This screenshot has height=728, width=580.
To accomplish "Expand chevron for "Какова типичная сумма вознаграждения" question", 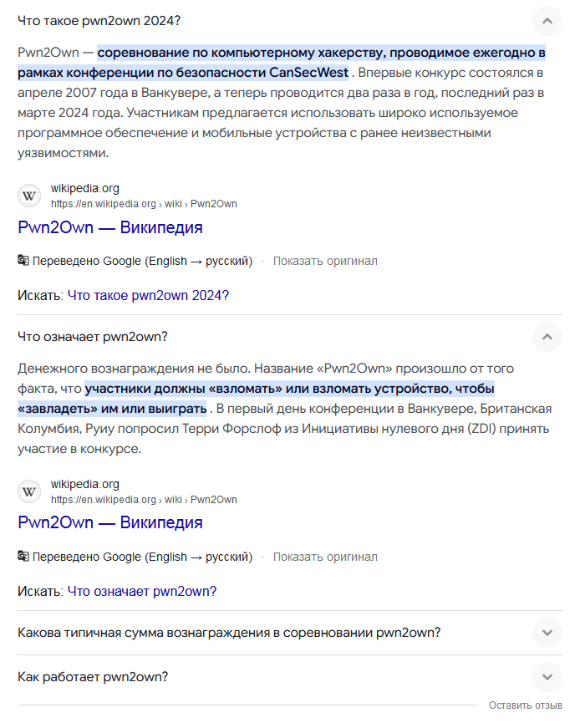I will coord(547,633).
